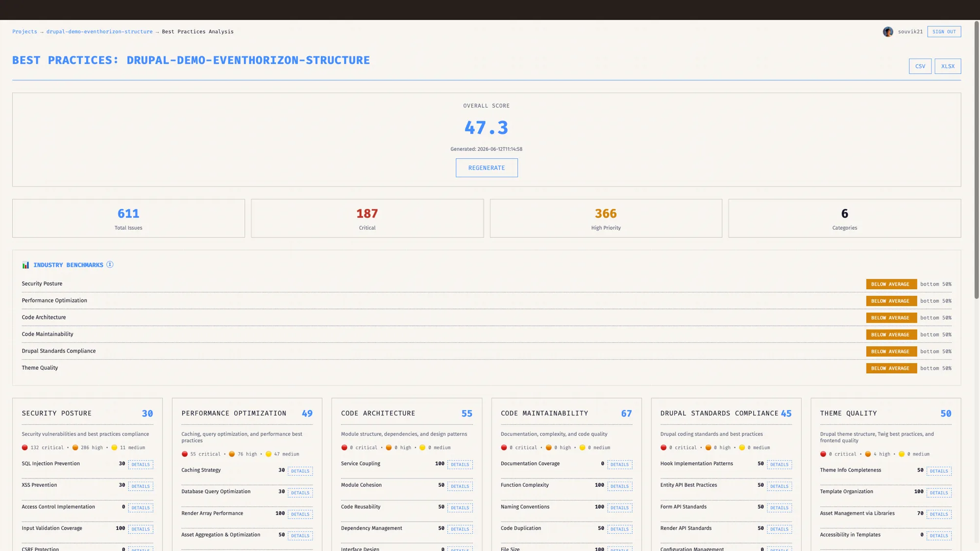
Task: Open details for Input Validation Coverage
Action: (141, 529)
